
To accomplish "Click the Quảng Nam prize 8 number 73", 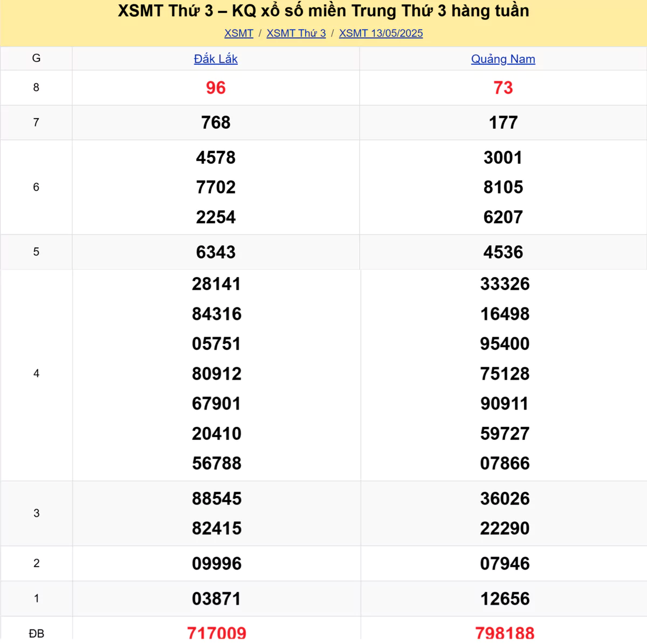I will pyautogui.click(x=503, y=88).
